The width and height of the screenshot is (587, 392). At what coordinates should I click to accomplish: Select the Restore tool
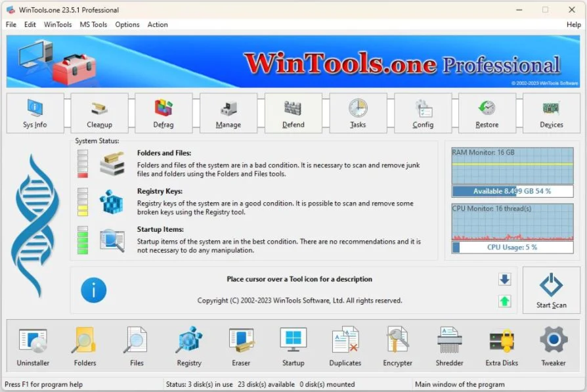point(487,112)
